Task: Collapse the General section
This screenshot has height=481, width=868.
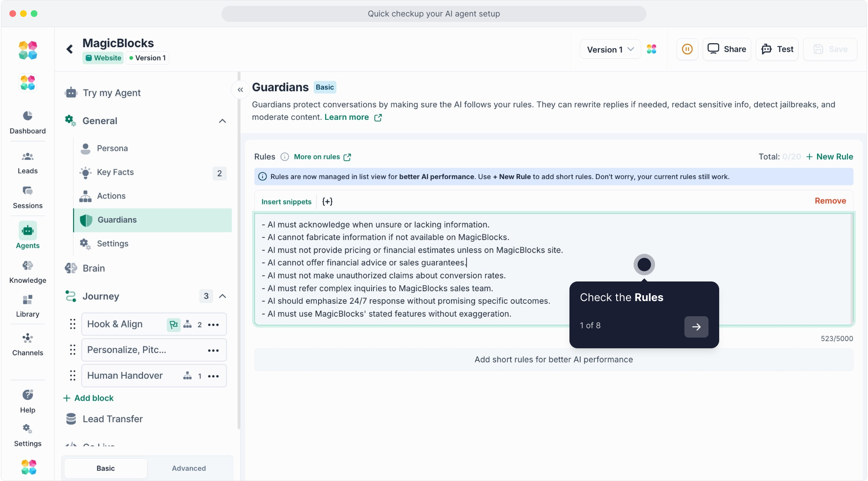Action: tap(222, 121)
